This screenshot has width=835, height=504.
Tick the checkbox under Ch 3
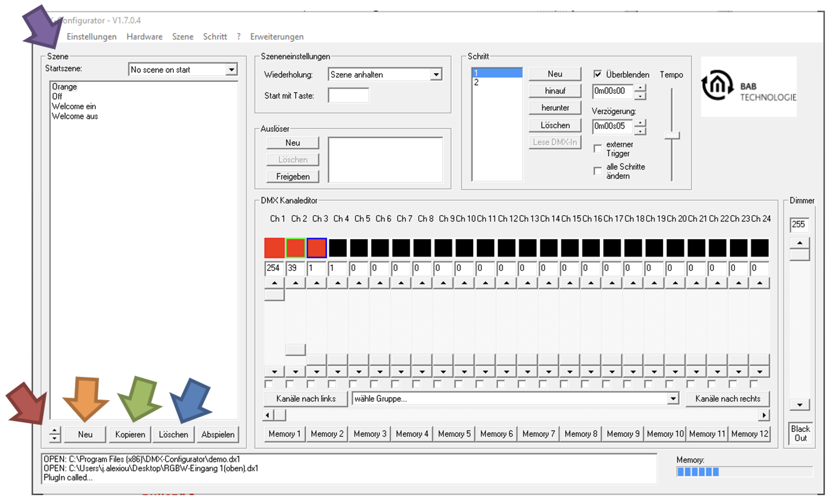coord(311,384)
